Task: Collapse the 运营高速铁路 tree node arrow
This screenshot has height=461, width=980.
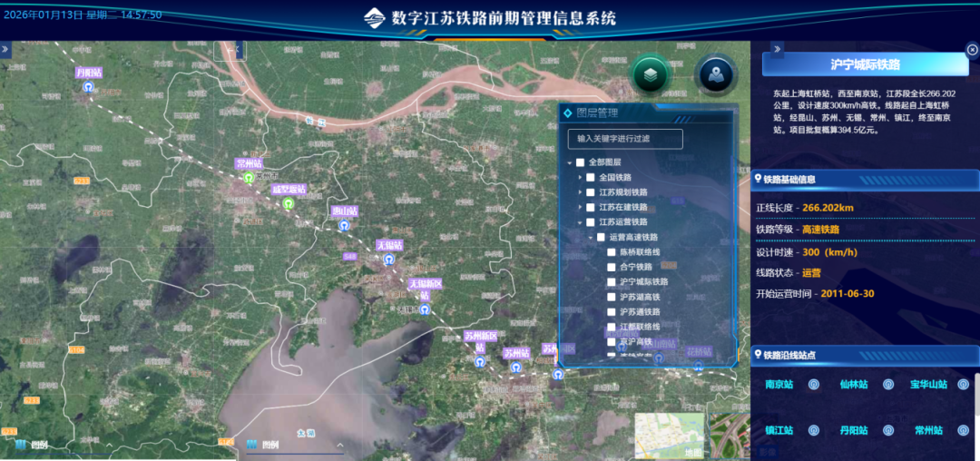Action: [x=591, y=238]
